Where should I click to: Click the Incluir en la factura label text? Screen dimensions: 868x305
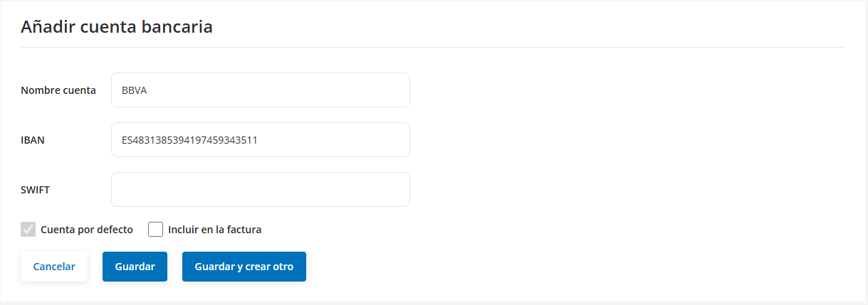click(x=214, y=230)
